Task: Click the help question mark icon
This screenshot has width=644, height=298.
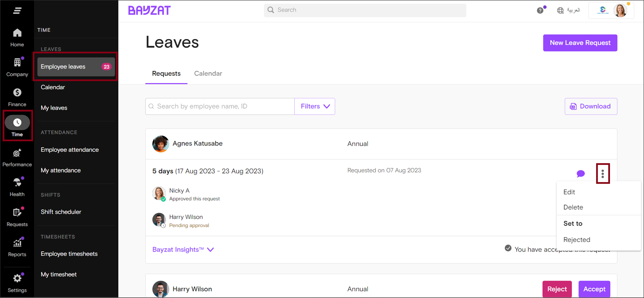Action: 540,10
